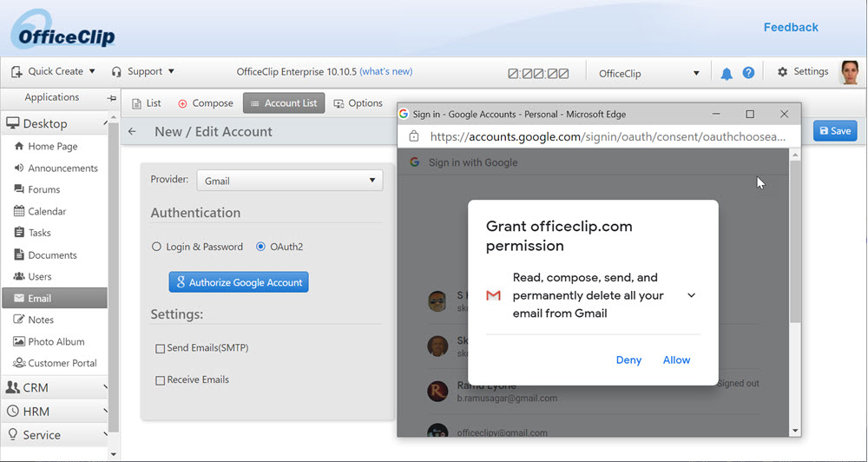Click Allow in the permission dialog
The width and height of the screenshot is (868, 462).
coord(676,360)
